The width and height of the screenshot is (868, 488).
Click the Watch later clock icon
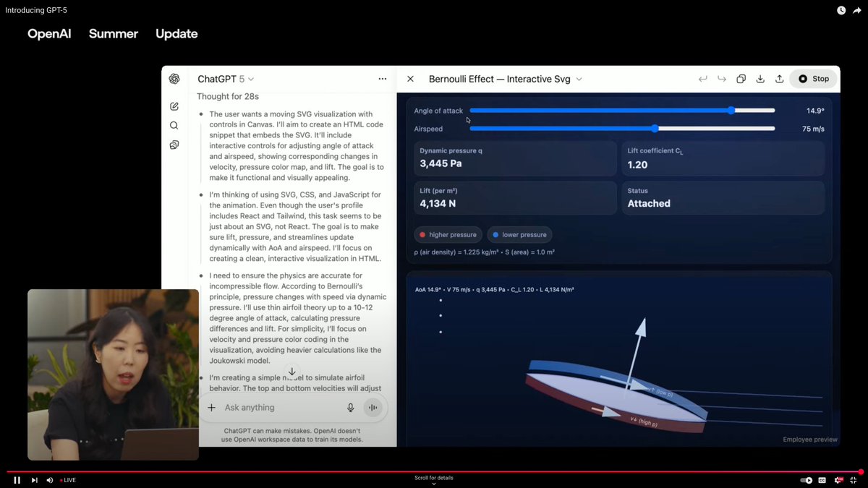coord(841,10)
